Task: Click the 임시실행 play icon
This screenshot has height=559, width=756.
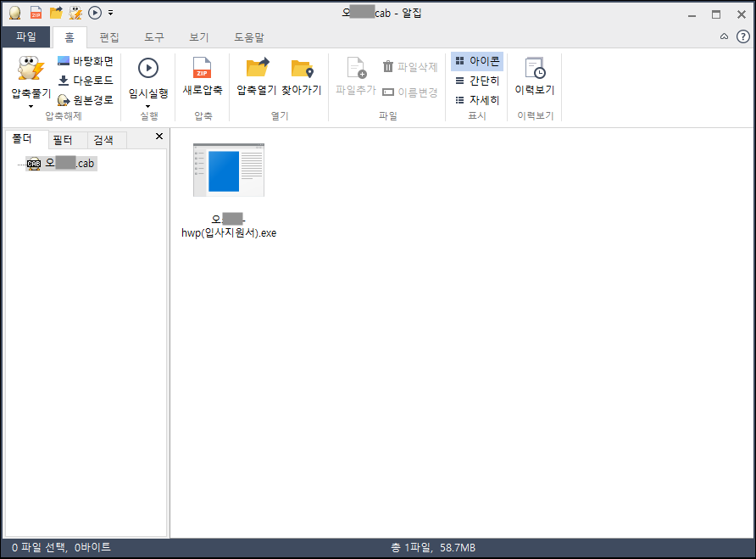Action: tap(148, 68)
